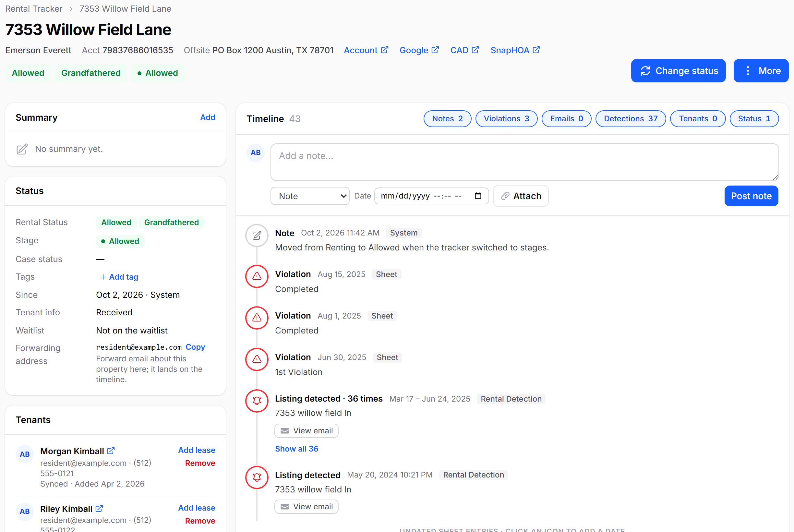This screenshot has width=794, height=532.
Task: Filter timeline by Notes 2
Action: tap(447, 119)
